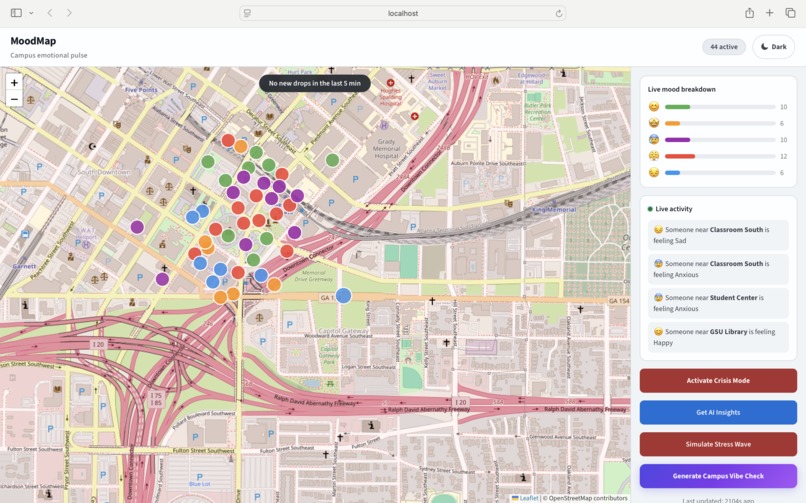The width and height of the screenshot is (806, 503).
Task: Select 'GSU Library is feeling Happy' activity
Action: [718, 337]
